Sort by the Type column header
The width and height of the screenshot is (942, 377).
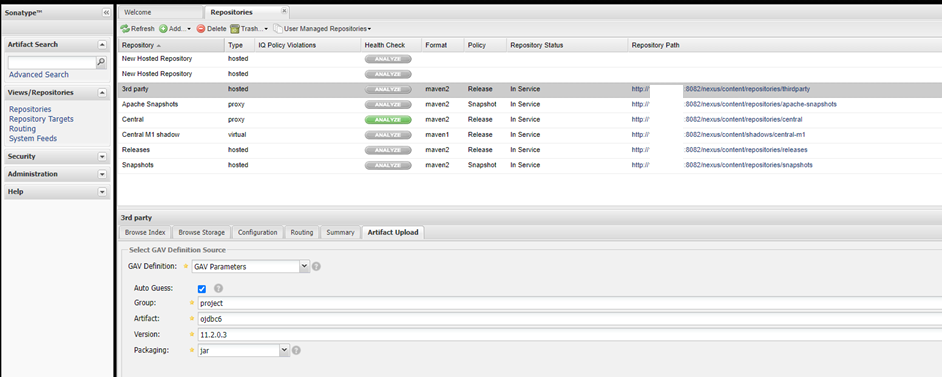(239, 45)
